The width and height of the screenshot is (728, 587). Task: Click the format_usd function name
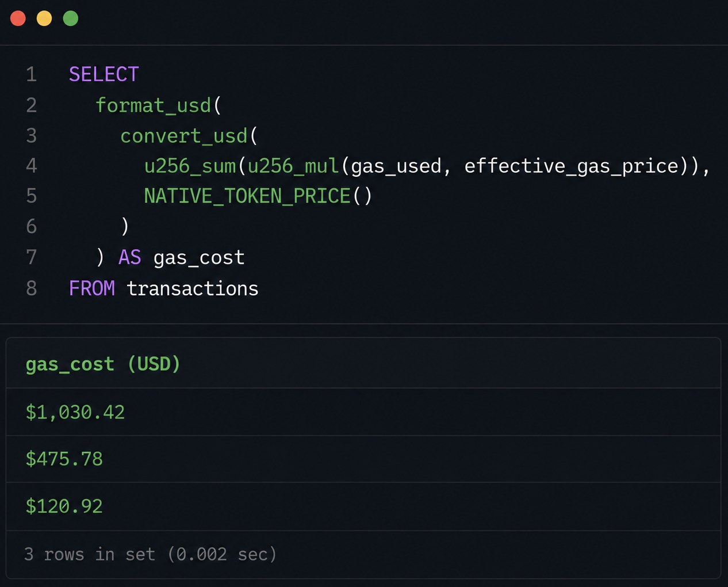[x=154, y=105]
